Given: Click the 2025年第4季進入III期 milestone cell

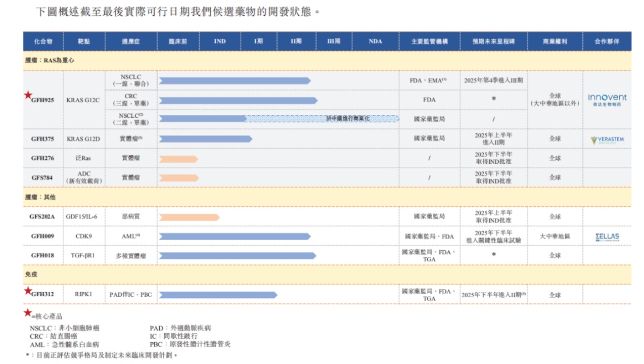Looking at the screenshot, I should point(493,80).
